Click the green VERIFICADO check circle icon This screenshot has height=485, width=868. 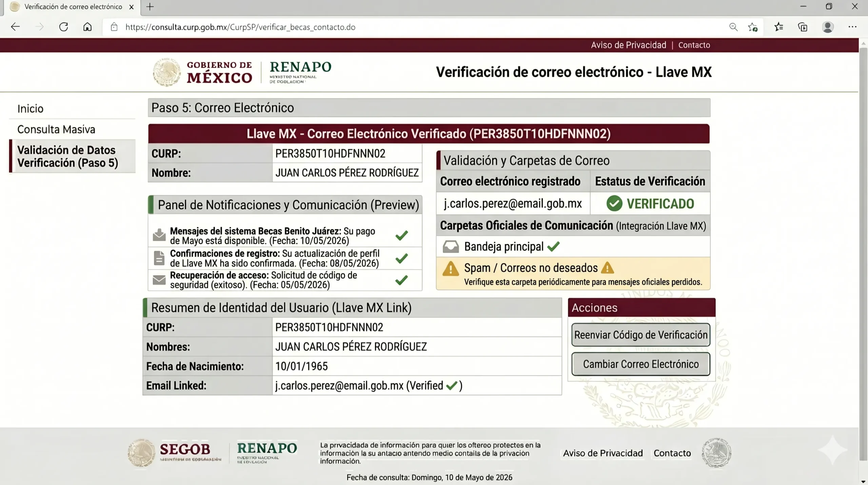click(x=614, y=204)
